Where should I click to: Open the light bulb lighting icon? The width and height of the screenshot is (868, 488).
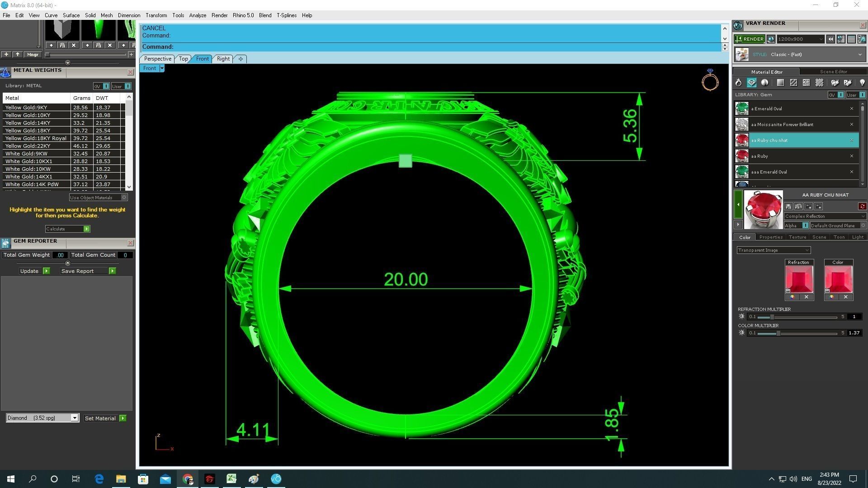[862, 83]
